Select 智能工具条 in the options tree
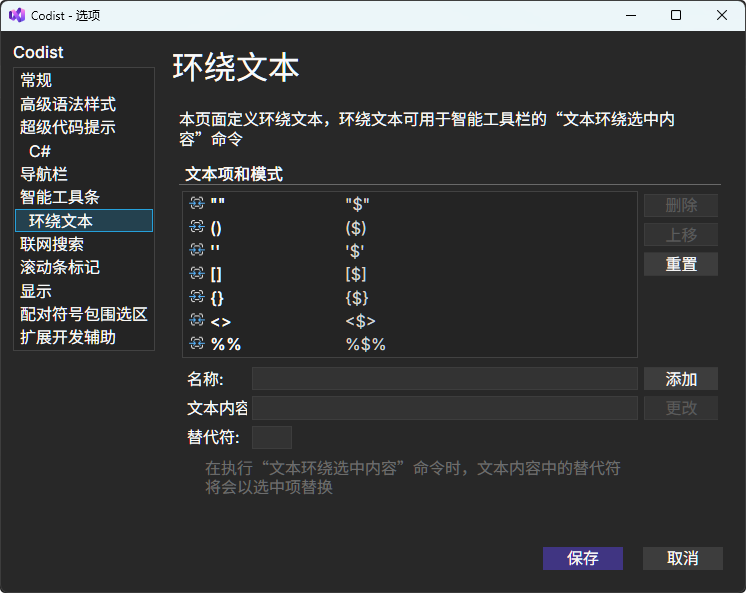 60,197
